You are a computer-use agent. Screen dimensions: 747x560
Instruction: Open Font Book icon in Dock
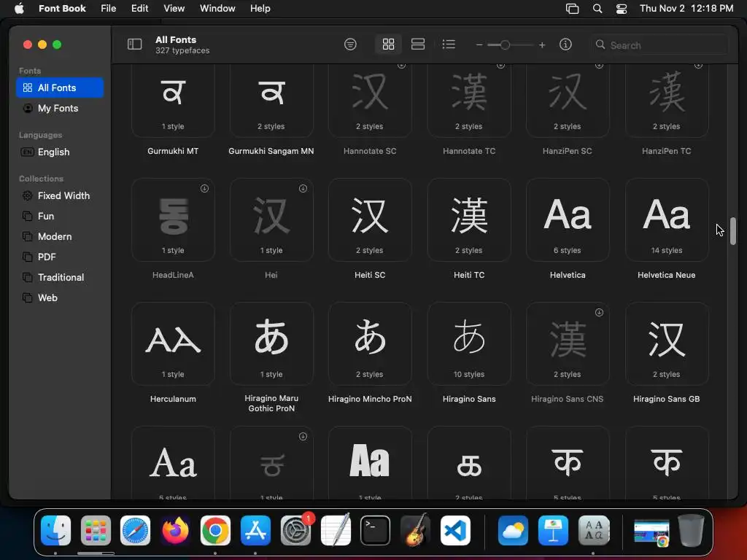pyautogui.click(x=594, y=530)
